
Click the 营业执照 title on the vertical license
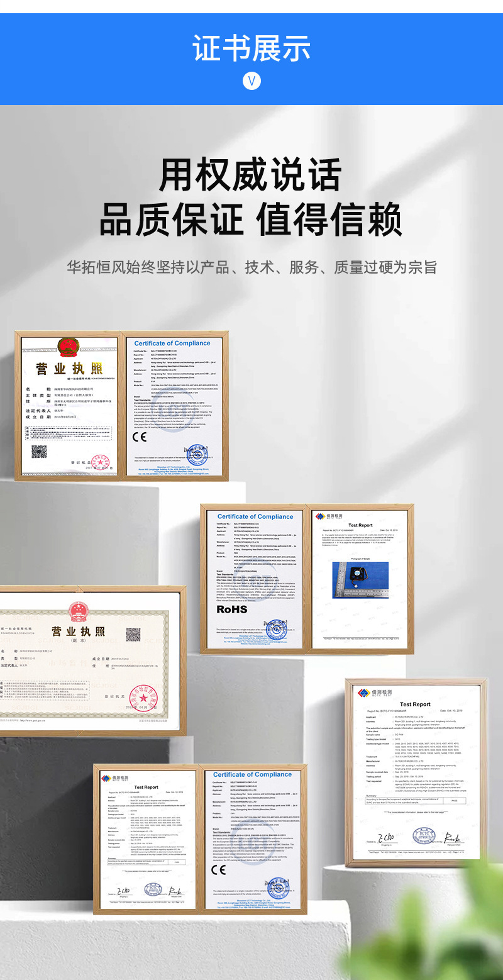tap(69, 369)
